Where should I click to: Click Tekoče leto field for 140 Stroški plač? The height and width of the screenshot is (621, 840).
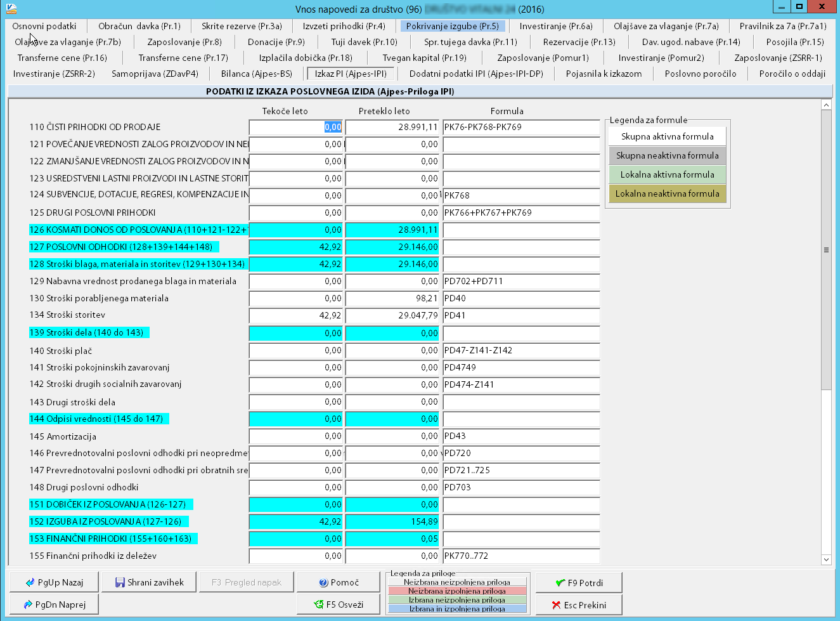(x=296, y=350)
